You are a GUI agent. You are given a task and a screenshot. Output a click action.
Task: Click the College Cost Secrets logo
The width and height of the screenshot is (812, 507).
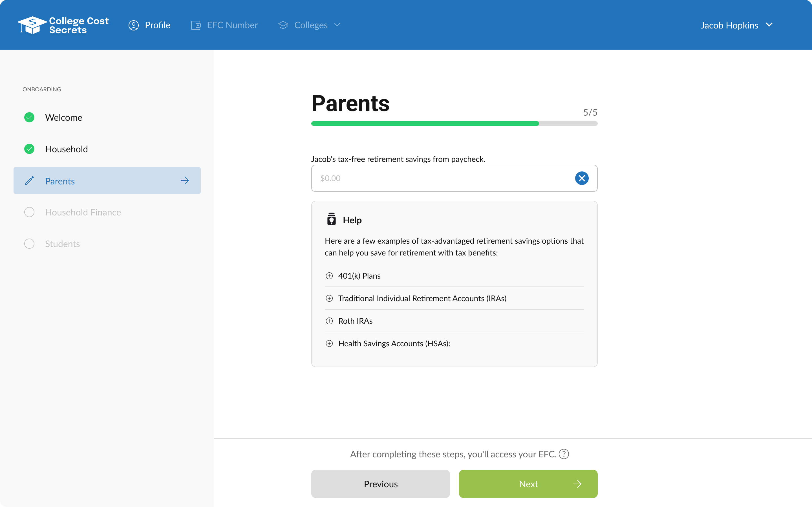pos(63,25)
